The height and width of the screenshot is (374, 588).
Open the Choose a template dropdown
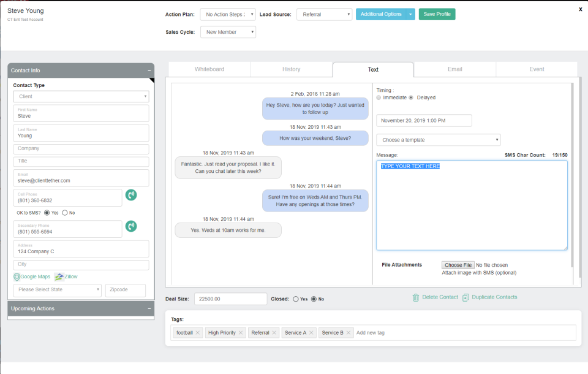[x=438, y=140]
